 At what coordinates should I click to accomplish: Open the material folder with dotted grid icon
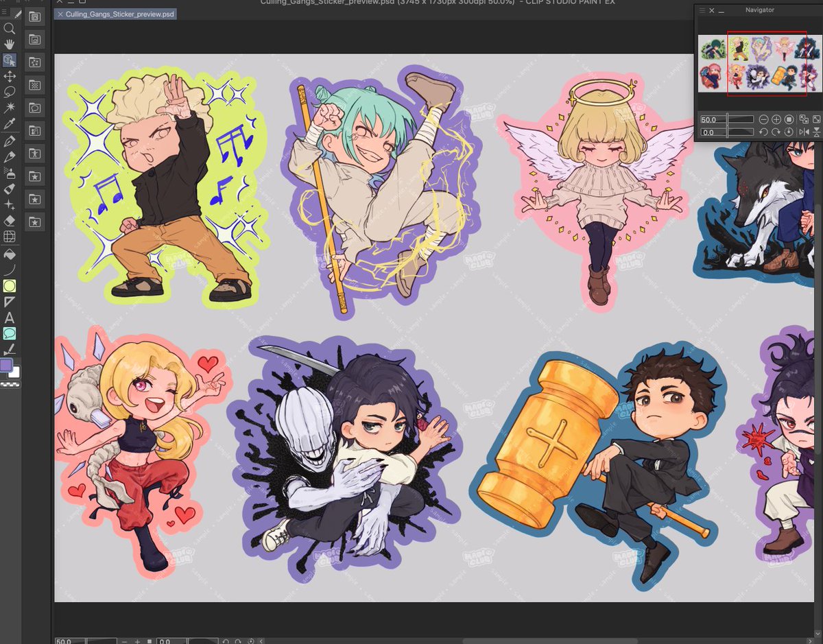(x=34, y=84)
